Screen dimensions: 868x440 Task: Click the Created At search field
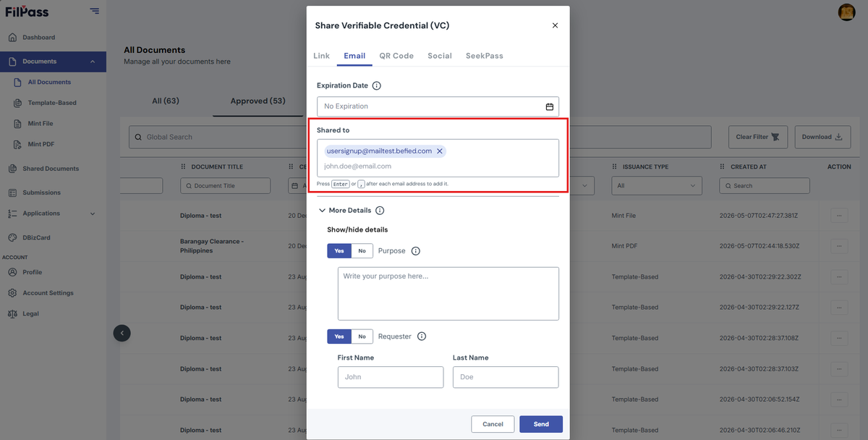(x=764, y=186)
